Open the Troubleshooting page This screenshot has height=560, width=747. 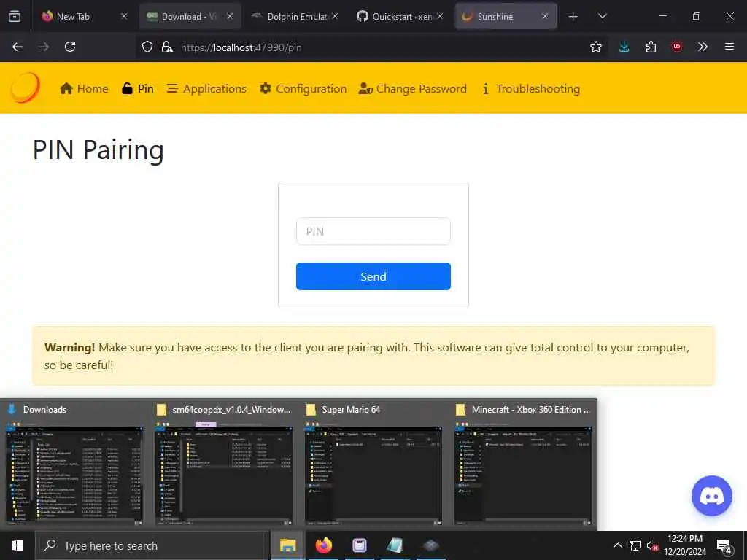point(531,88)
